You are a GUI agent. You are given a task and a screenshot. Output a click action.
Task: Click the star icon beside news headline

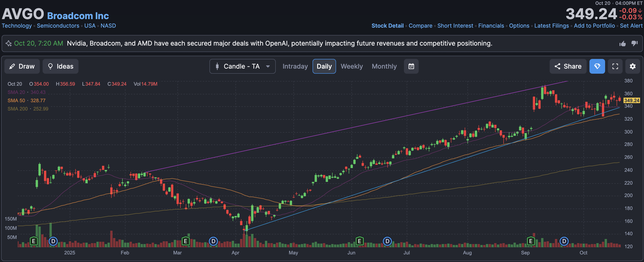pos(9,44)
